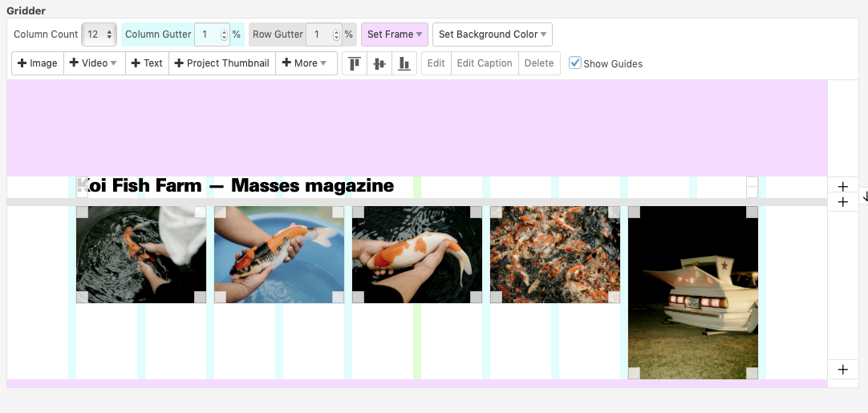Click the align top icon
Image resolution: width=868 pixels, height=413 pixels.
pos(355,63)
